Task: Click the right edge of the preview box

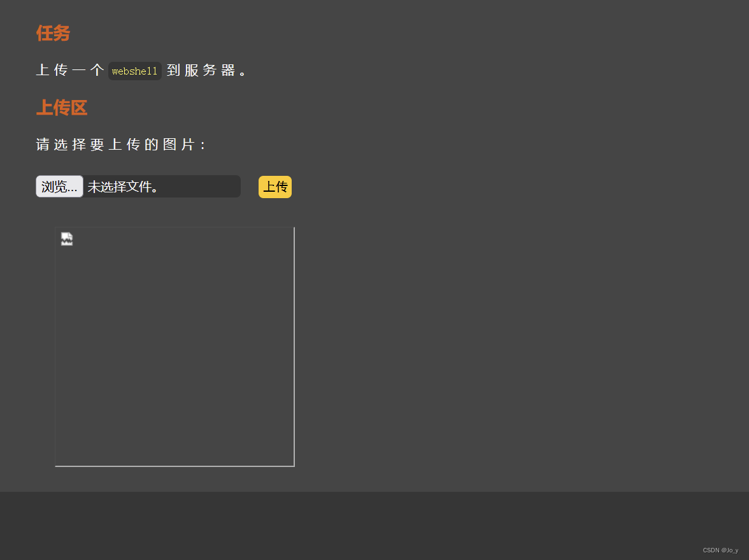Action: [294, 347]
